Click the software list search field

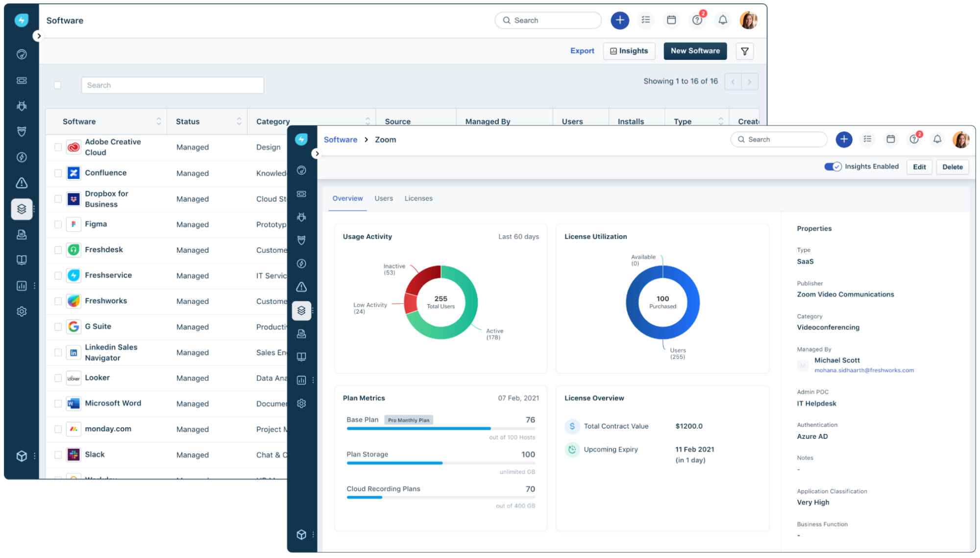click(x=172, y=85)
